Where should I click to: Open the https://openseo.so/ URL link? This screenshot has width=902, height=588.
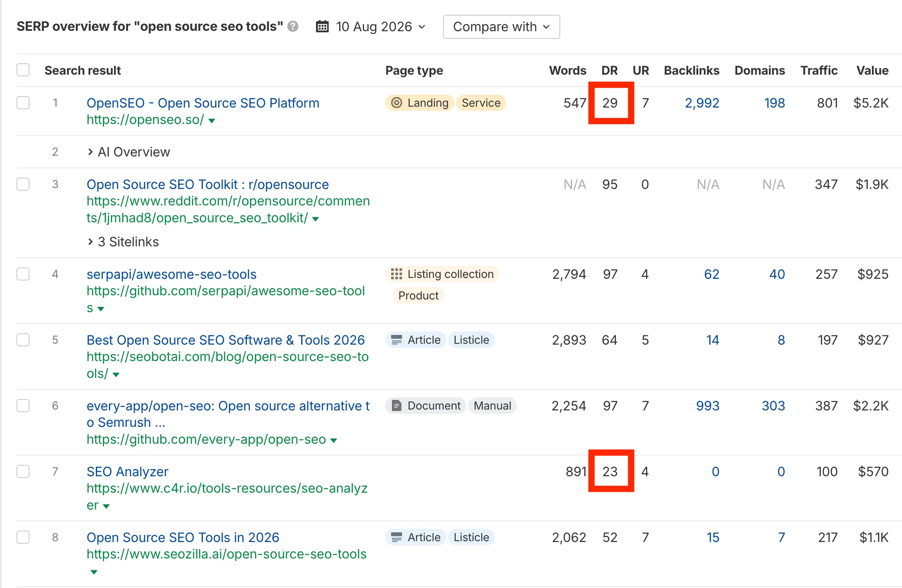click(x=145, y=120)
